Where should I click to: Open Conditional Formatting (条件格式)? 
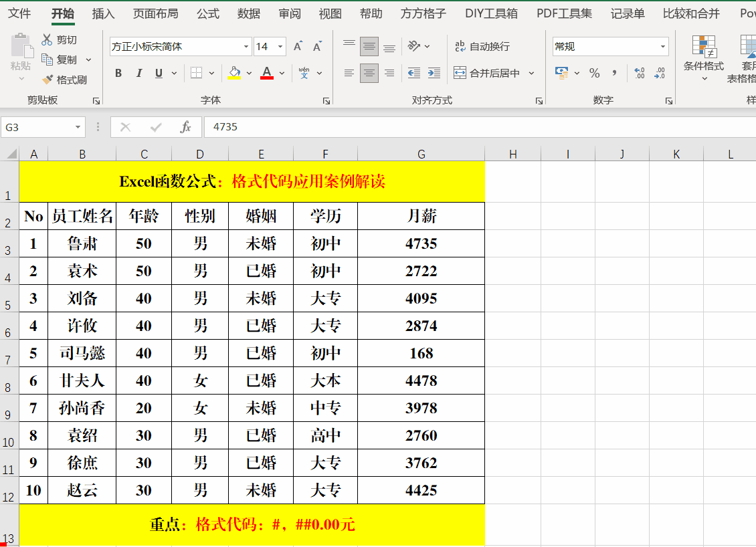703,58
